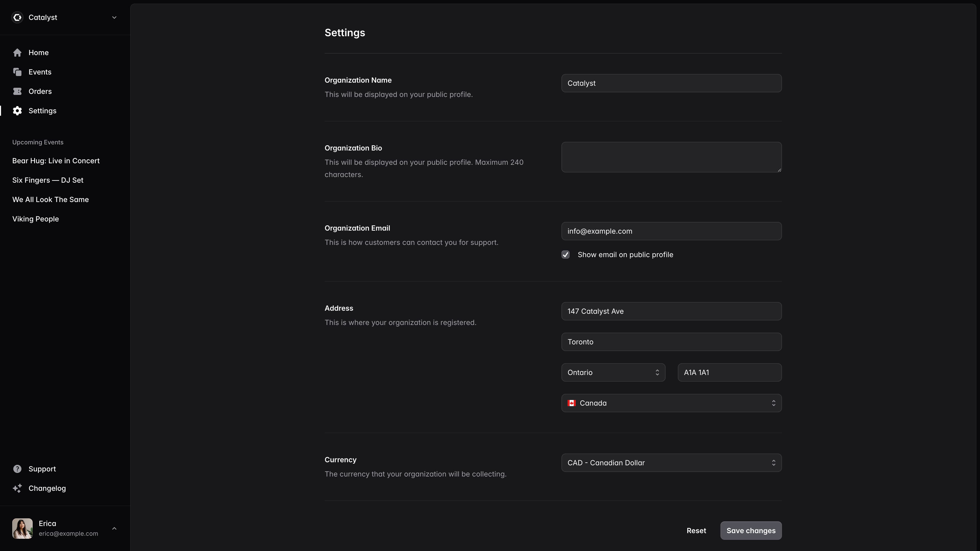
Task: Open the Canada country dropdown
Action: [x=671, y=403]
